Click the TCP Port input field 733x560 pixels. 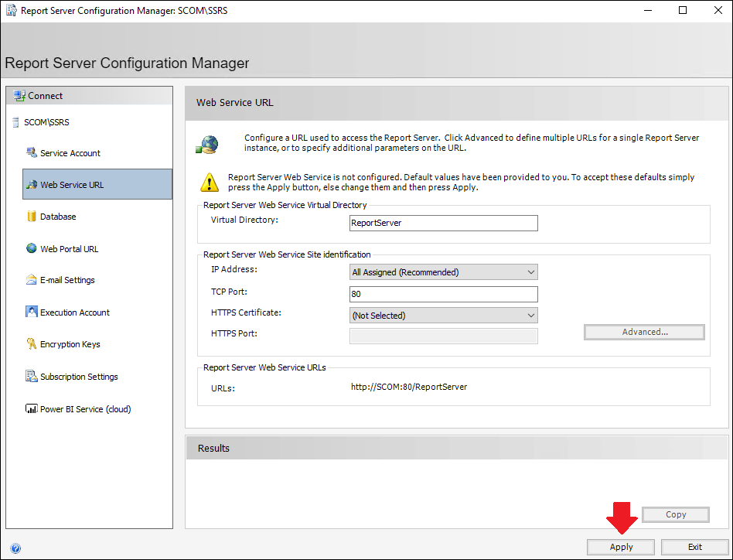pyautogui.click(x=444, y=294)
